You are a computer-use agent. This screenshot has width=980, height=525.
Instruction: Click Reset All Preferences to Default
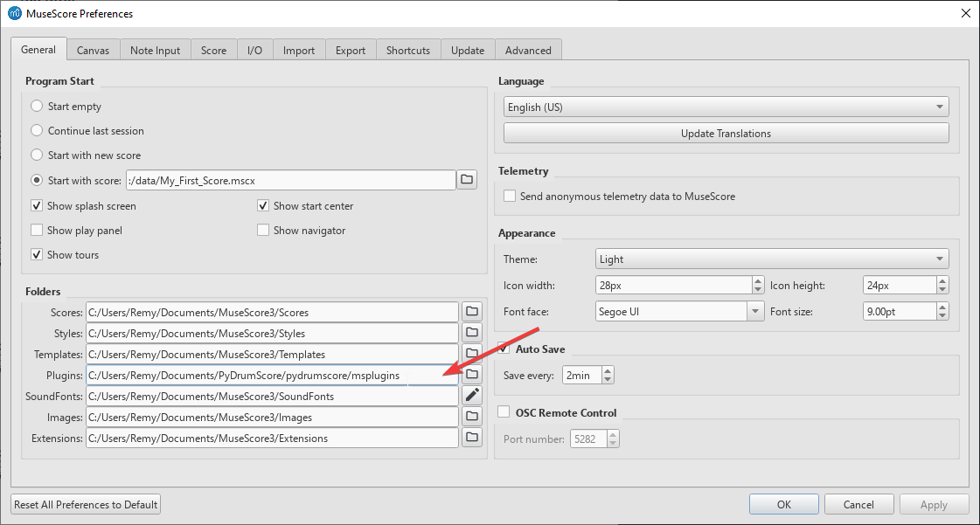click(87, 504)
